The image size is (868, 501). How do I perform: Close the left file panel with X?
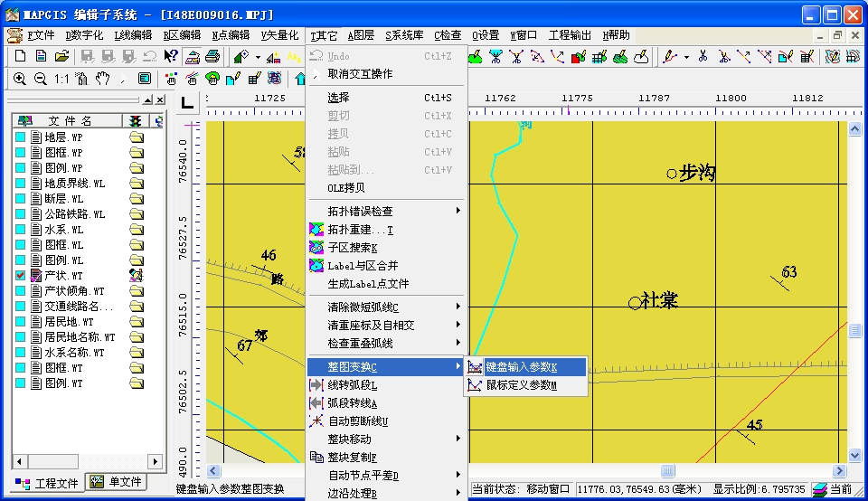point(160,99)
